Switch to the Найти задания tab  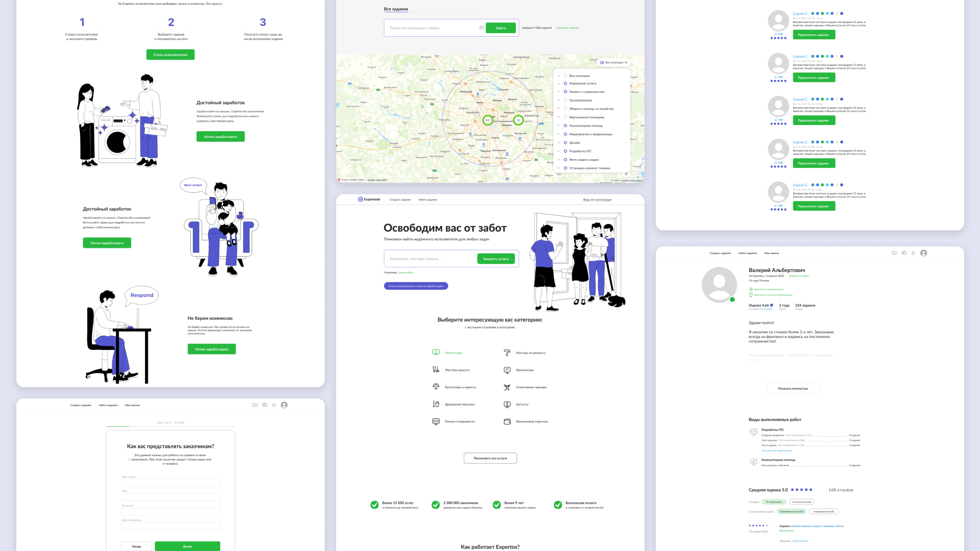428,199
